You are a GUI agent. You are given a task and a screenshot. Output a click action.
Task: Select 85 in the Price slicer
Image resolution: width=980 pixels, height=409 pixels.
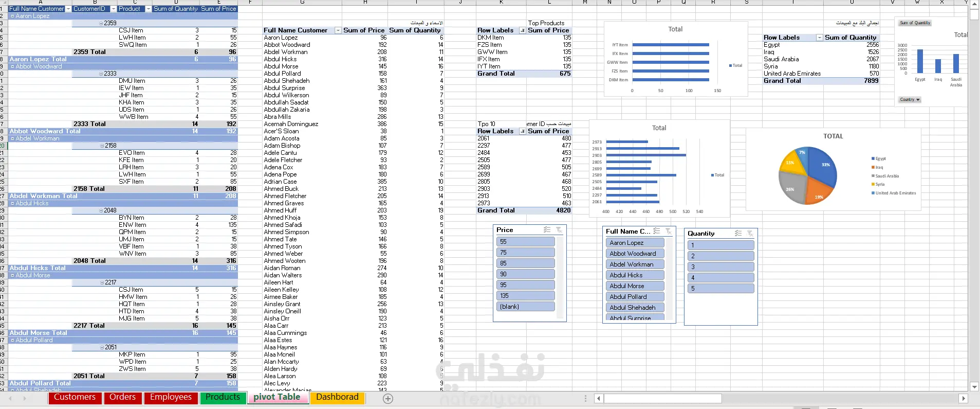coord(526,263)
